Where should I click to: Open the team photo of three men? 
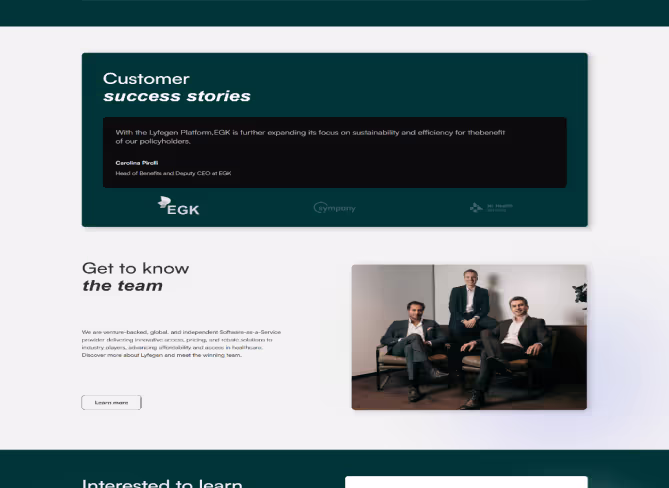(469, 337)
